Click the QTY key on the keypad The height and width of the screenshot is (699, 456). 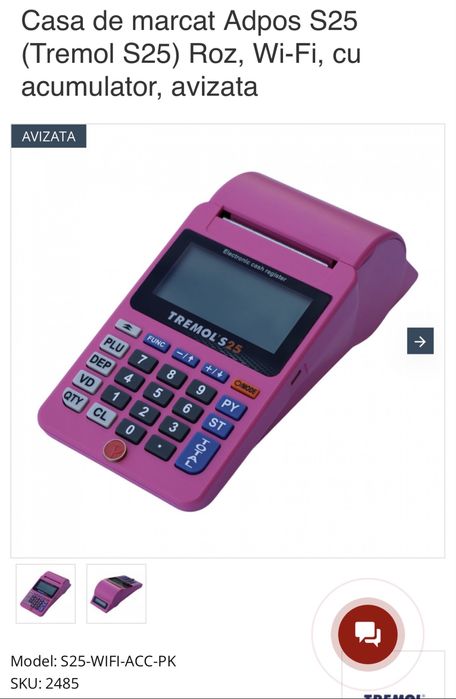tap(74, 399)
